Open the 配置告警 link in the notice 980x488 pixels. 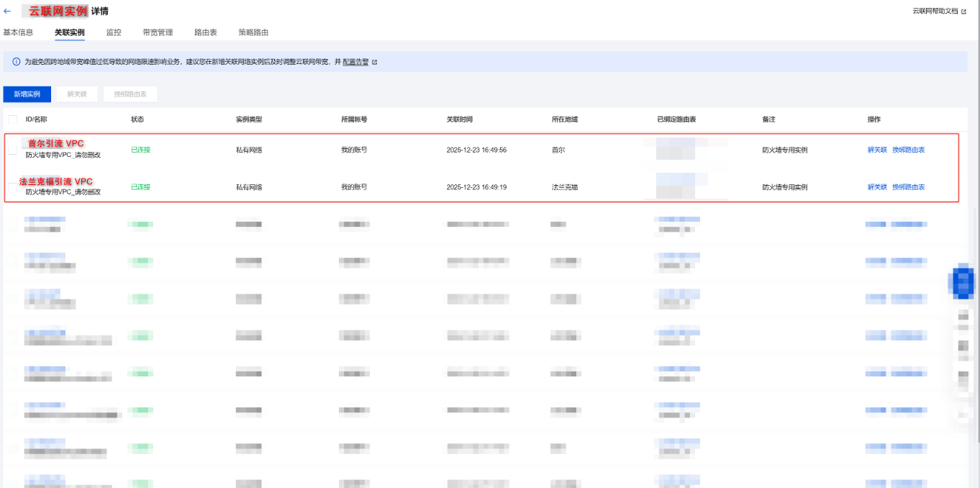pos(355,63)
